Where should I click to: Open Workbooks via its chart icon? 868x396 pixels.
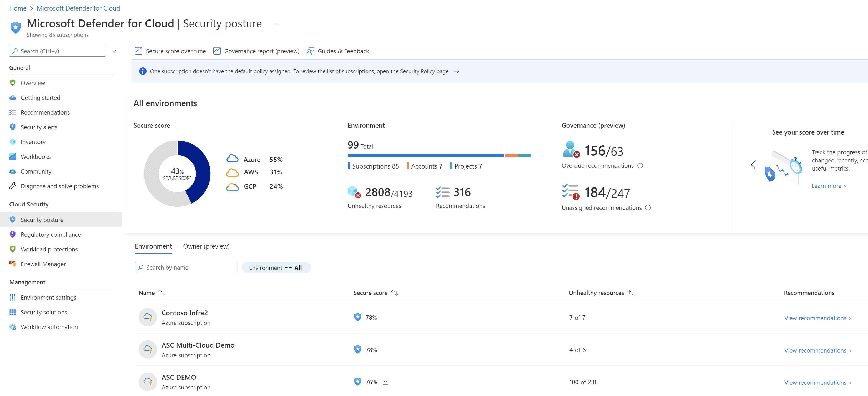(x=12, y=156)
